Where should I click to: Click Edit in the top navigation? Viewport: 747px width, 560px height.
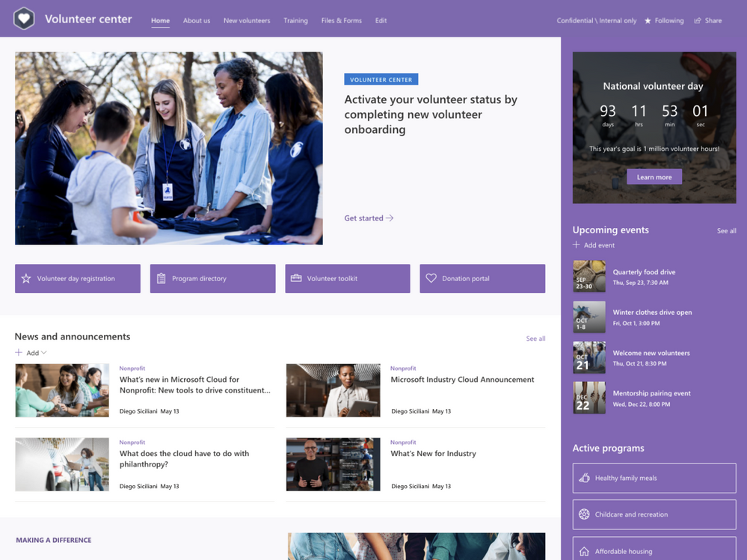pos(381,20)
